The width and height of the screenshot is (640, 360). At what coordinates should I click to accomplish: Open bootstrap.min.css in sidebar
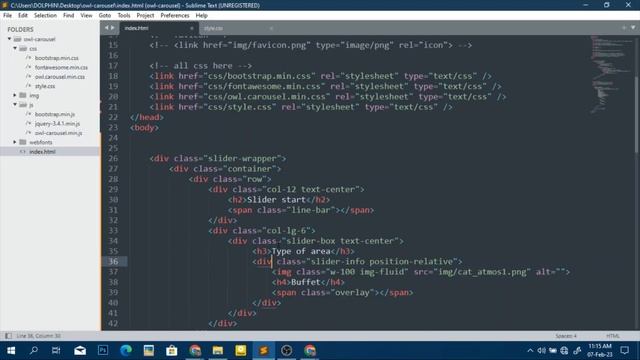tap(56, 58)
